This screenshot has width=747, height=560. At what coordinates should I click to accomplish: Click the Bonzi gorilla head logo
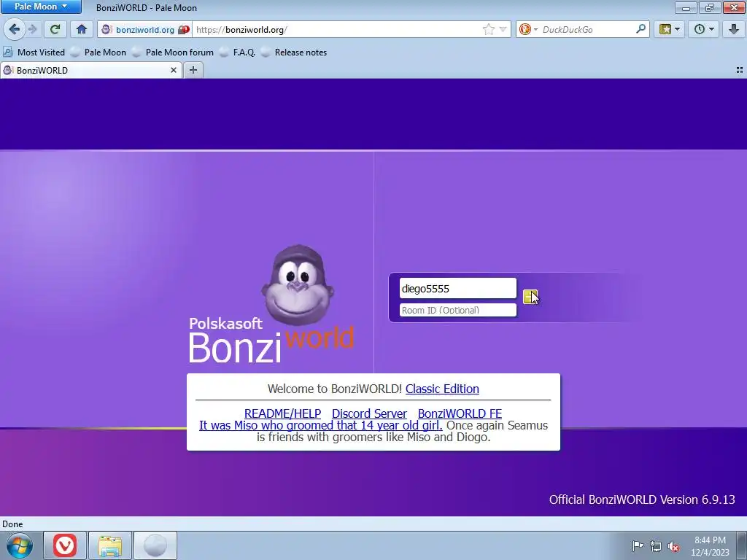pos(298,285)
